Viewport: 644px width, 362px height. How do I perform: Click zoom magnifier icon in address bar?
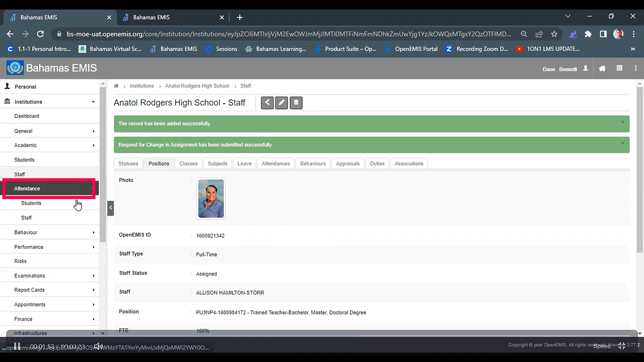click(x=524, y=34)
